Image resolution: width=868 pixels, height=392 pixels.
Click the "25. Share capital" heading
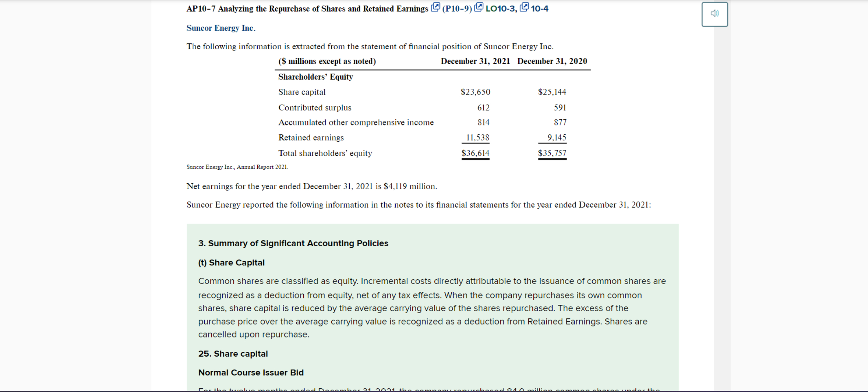pos(233,354)
